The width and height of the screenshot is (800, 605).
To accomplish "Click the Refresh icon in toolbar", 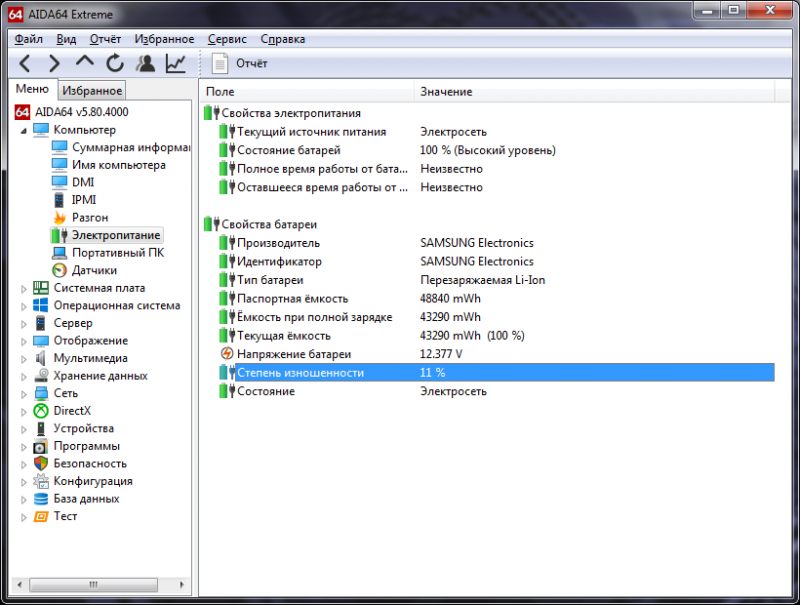I will 115,64.
